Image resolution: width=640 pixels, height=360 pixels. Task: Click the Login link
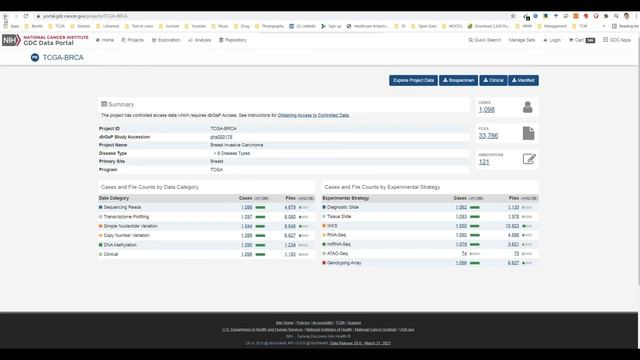(x=552, y=40)
